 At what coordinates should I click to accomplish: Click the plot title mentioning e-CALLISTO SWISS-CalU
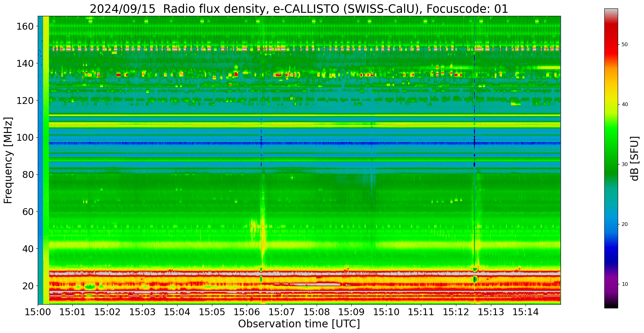pyautogui.click(x=299, y=9)
